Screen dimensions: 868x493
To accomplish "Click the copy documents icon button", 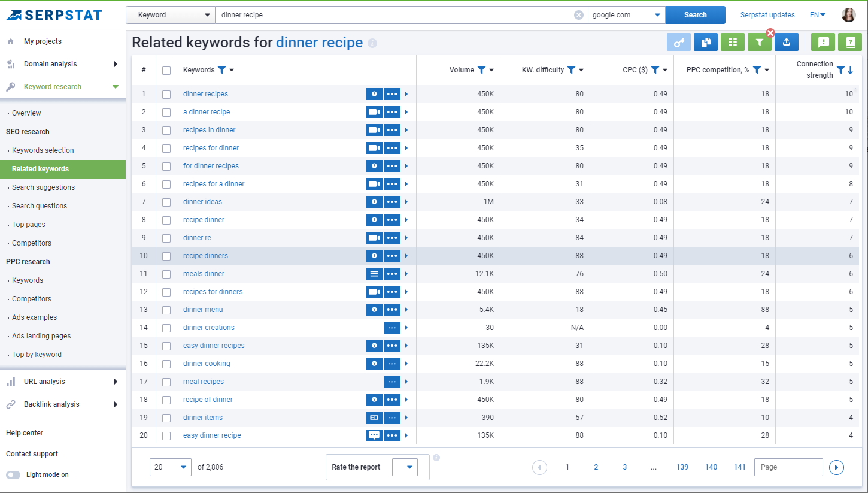I will coord(706,42).
